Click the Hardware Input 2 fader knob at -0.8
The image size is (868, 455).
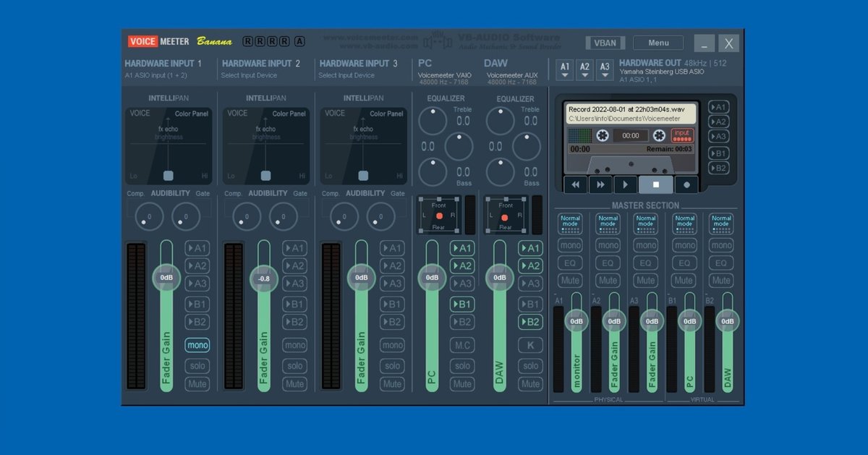264,278
